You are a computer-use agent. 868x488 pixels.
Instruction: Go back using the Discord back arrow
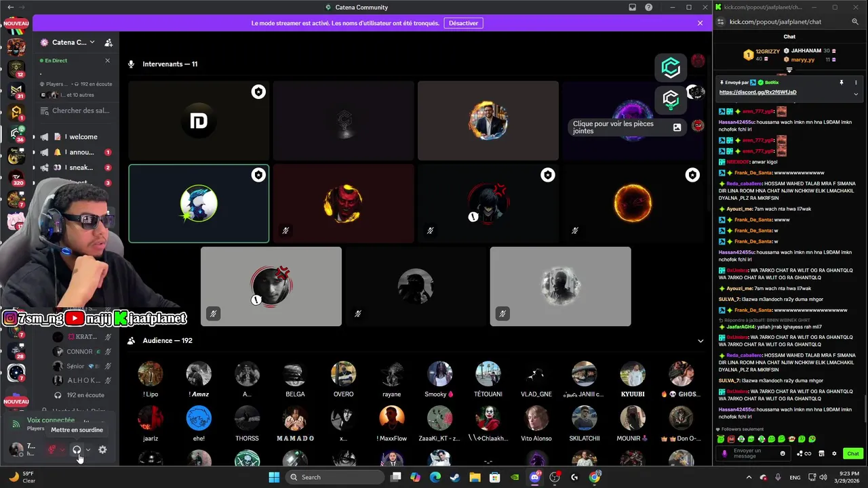click(10, 7)
